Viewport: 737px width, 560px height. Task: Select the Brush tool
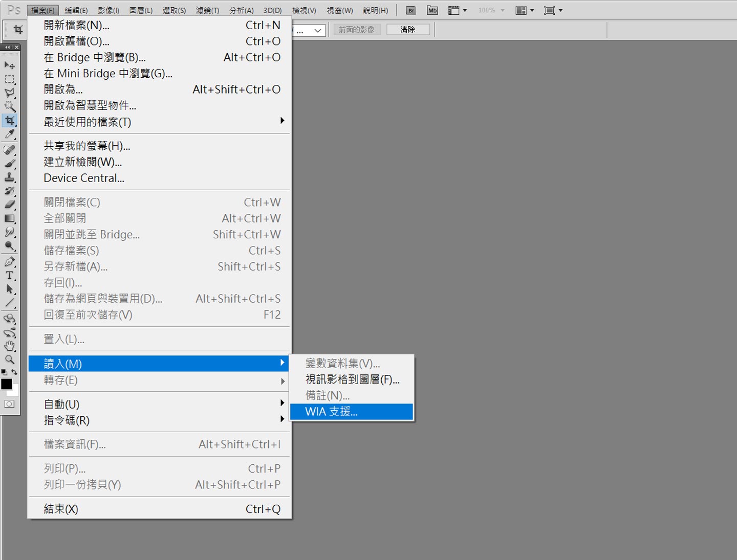[x=10, y=164]
